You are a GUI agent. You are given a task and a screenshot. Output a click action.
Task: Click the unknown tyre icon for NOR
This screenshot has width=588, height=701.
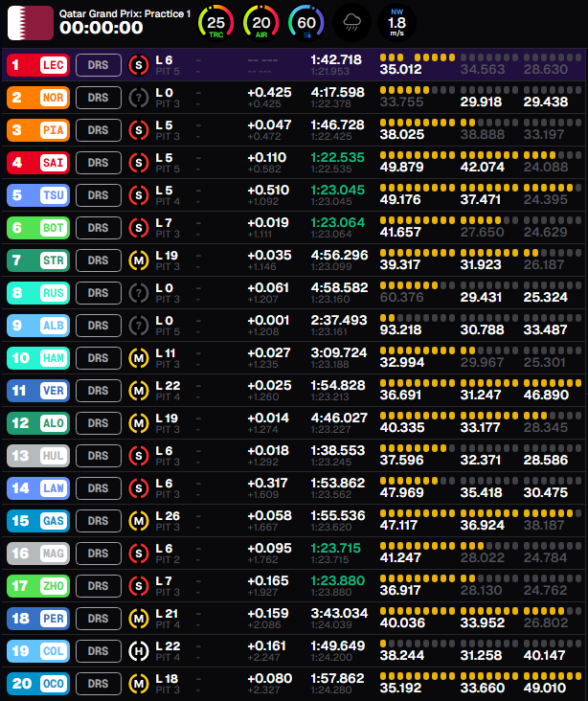(x=139, y=98)
